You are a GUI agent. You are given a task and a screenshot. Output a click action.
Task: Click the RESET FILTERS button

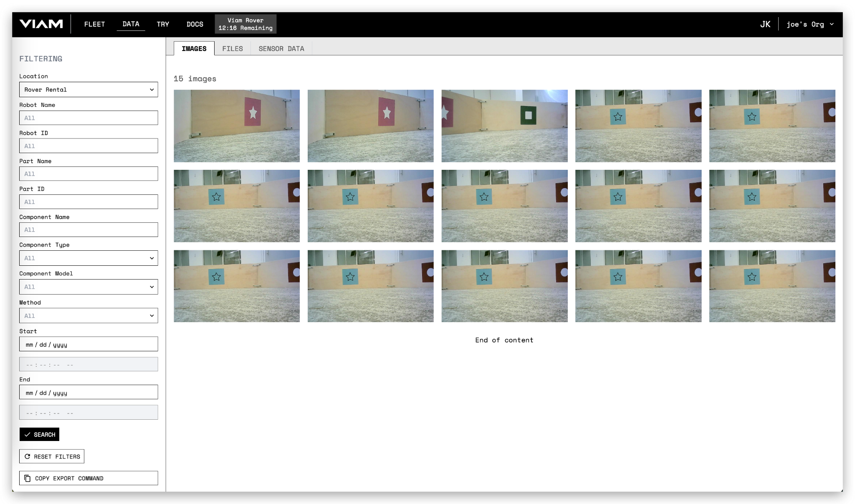click(x=52, y=456)
